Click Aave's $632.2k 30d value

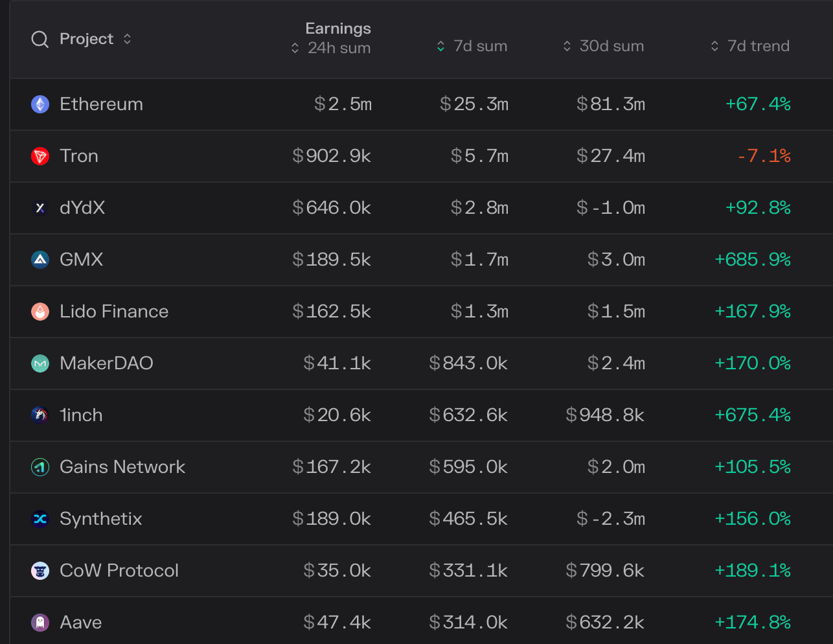605,623
